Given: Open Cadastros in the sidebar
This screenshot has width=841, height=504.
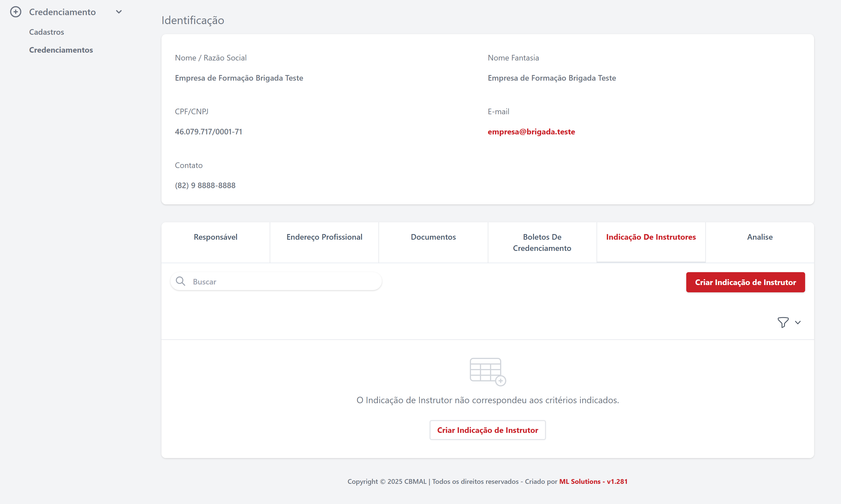Looking at the screenshot, I should coord(47,32).
